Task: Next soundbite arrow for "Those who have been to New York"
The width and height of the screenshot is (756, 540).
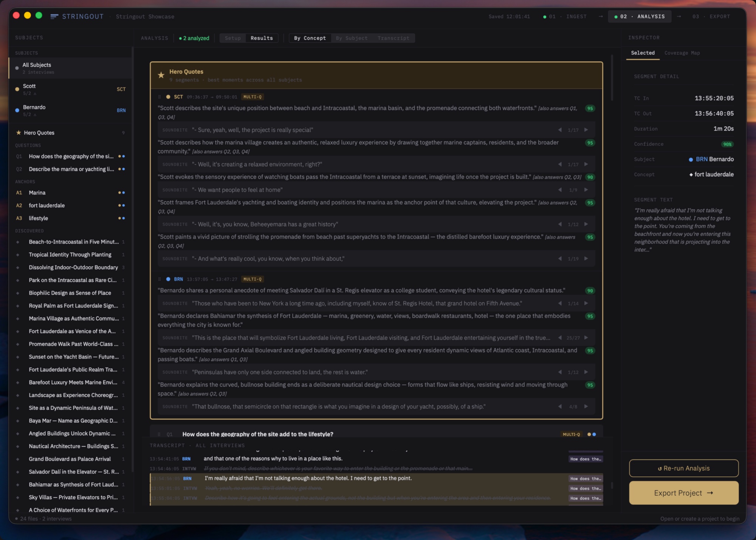Action: (x=586, y=303)
